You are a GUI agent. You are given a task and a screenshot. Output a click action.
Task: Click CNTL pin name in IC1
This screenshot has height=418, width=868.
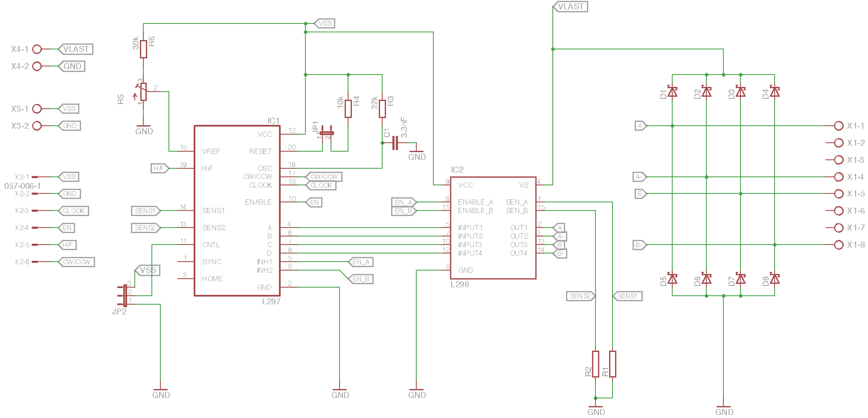(211, 245)
